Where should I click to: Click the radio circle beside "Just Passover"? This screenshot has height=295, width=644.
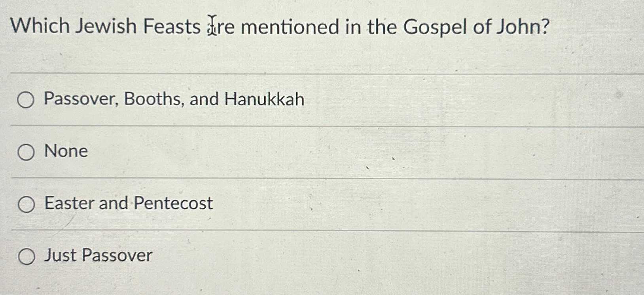[26, 256]
